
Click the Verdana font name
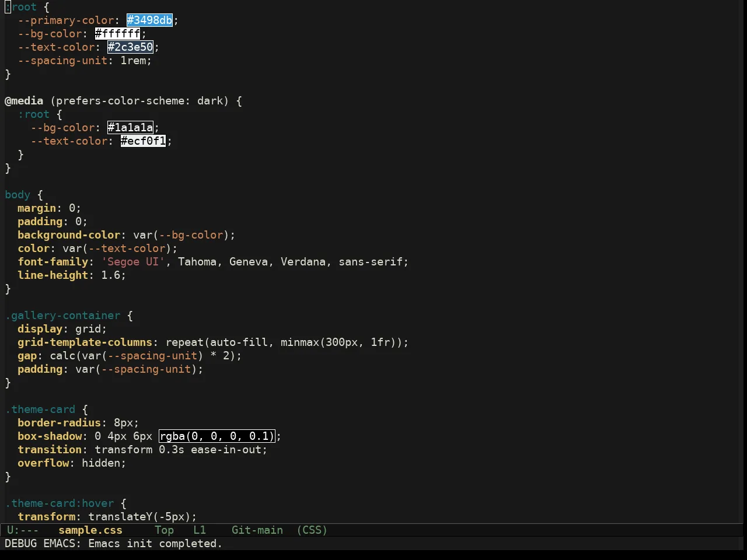pos(303,262)
